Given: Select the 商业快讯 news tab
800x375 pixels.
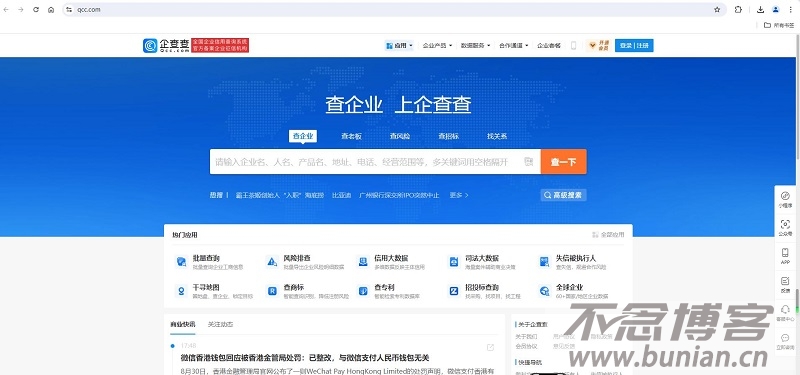Looking at the screenshot, I should click(183, 324).
